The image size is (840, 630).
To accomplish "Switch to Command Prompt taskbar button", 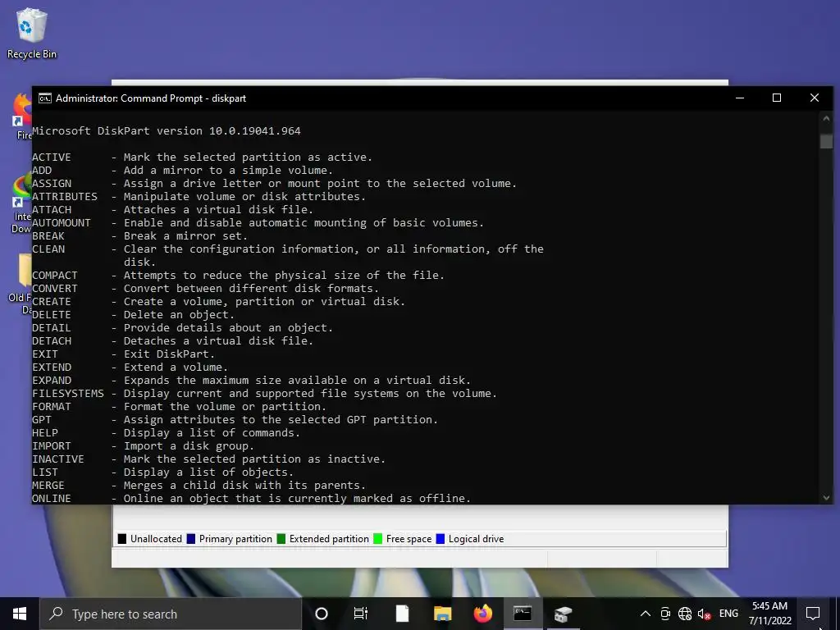I will 523,614.
